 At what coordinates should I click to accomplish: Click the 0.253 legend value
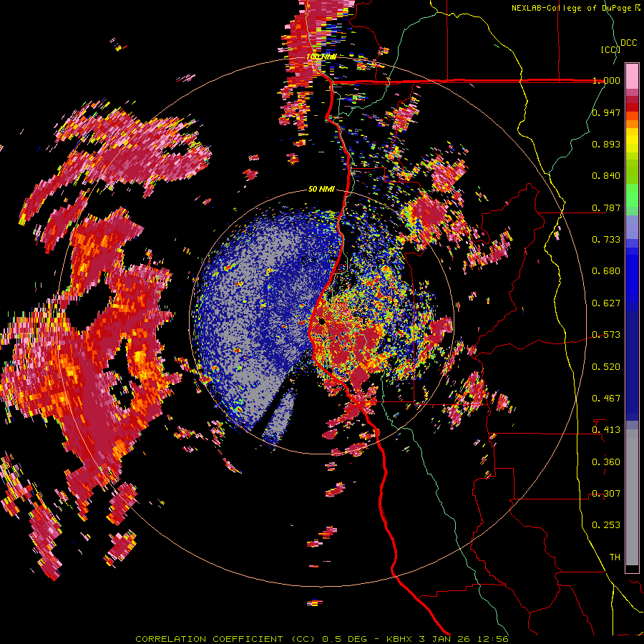point(606,525)
